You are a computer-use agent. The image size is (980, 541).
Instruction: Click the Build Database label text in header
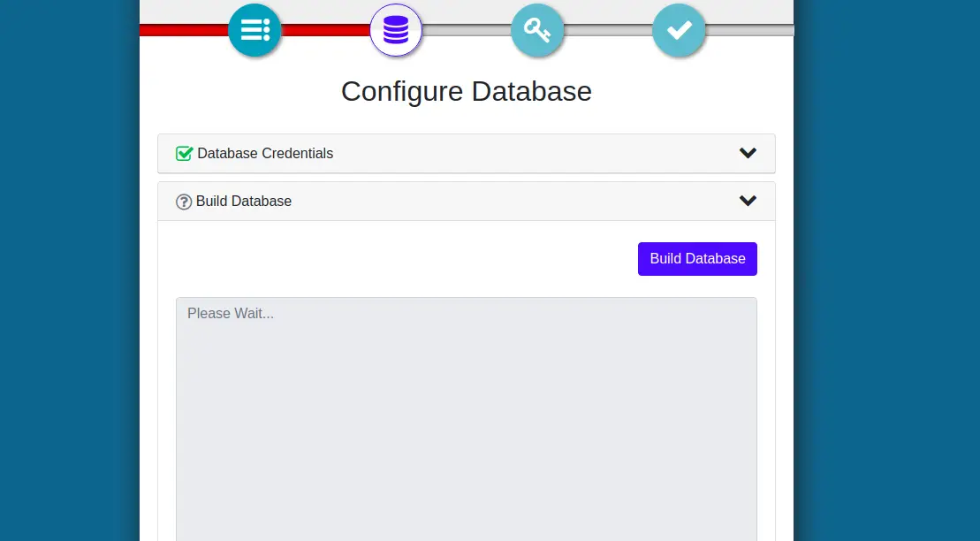(244, 202)
